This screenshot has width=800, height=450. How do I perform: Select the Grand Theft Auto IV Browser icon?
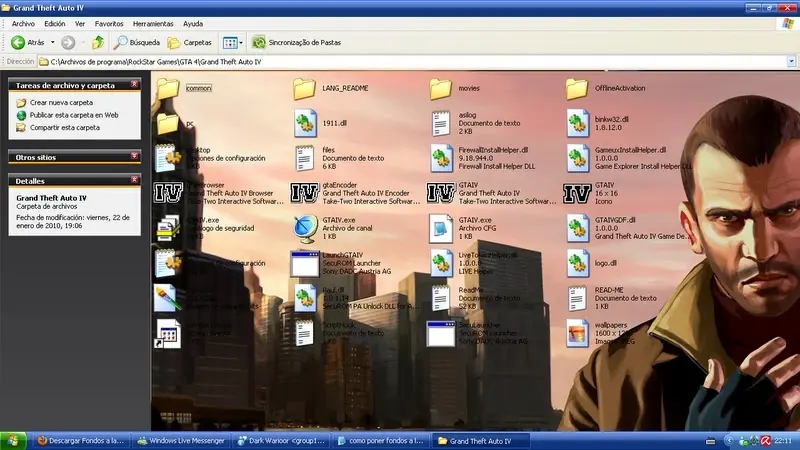click(168, 193)
